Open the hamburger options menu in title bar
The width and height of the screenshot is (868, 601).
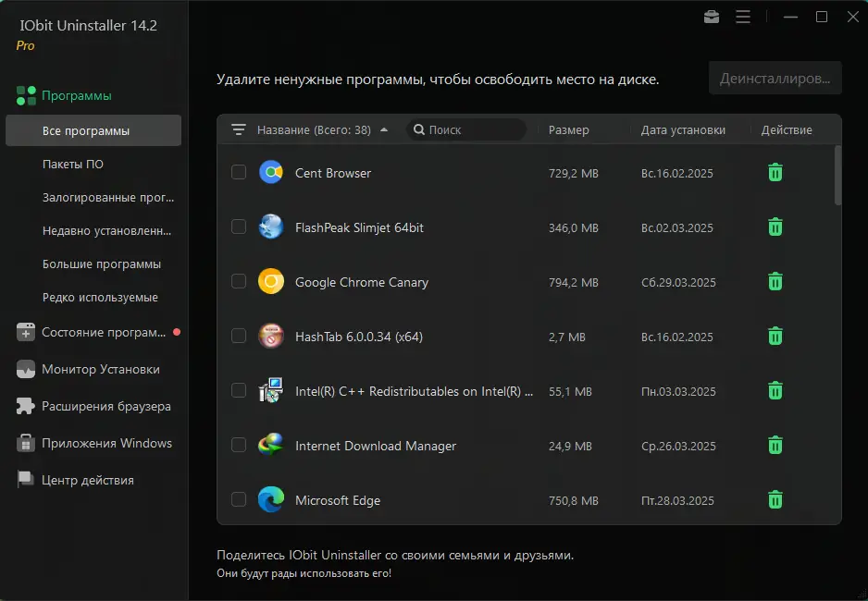tap(742, 17)
